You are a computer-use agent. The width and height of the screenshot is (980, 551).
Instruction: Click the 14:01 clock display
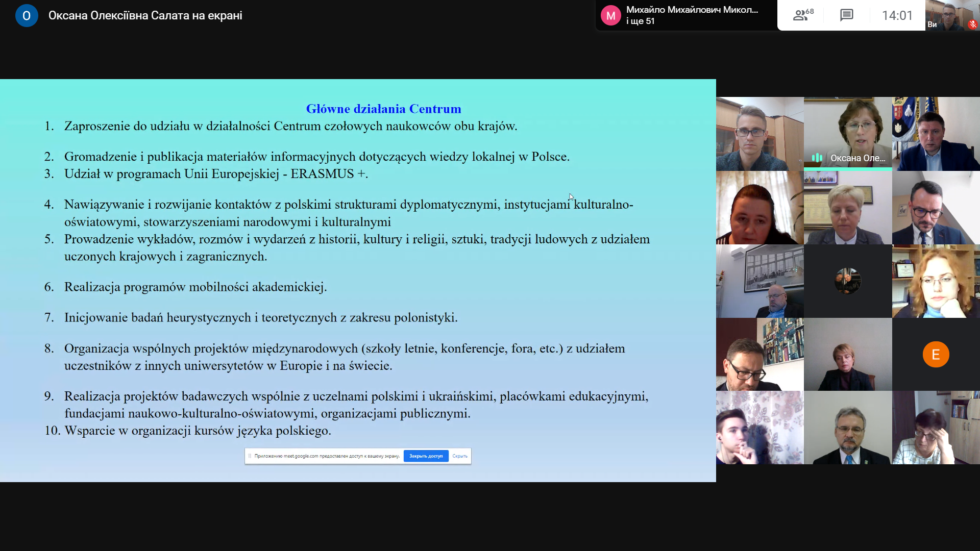pyautogui.click(x=897, y=15)
